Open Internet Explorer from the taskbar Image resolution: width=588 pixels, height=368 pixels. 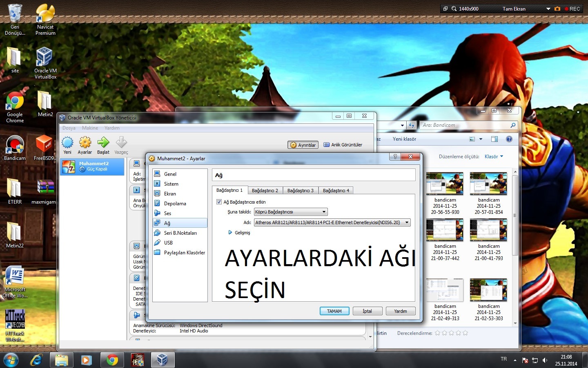[36, 360]
